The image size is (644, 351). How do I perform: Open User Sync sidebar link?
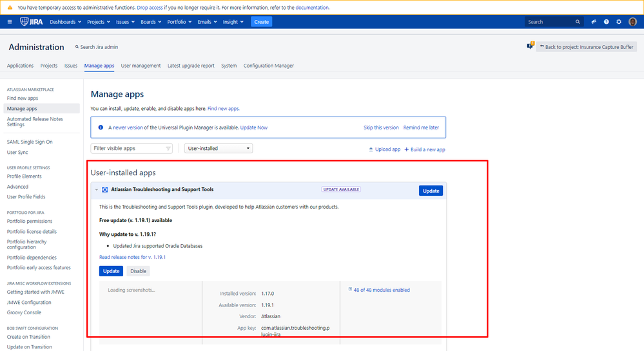[x=17, y=152]
